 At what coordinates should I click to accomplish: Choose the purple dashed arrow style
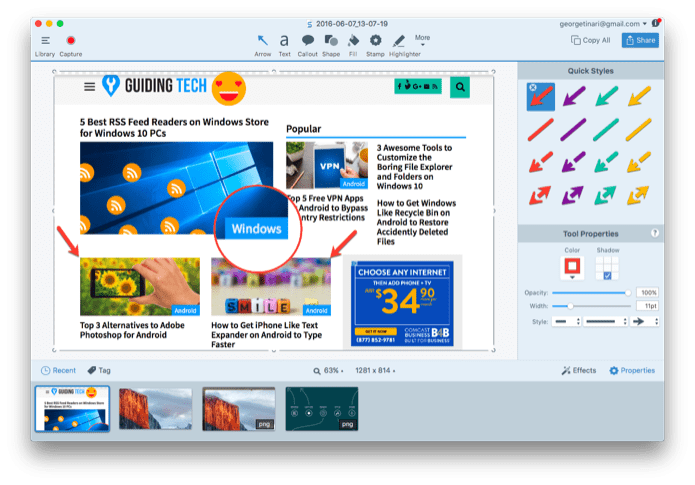(x=574, y=162)
